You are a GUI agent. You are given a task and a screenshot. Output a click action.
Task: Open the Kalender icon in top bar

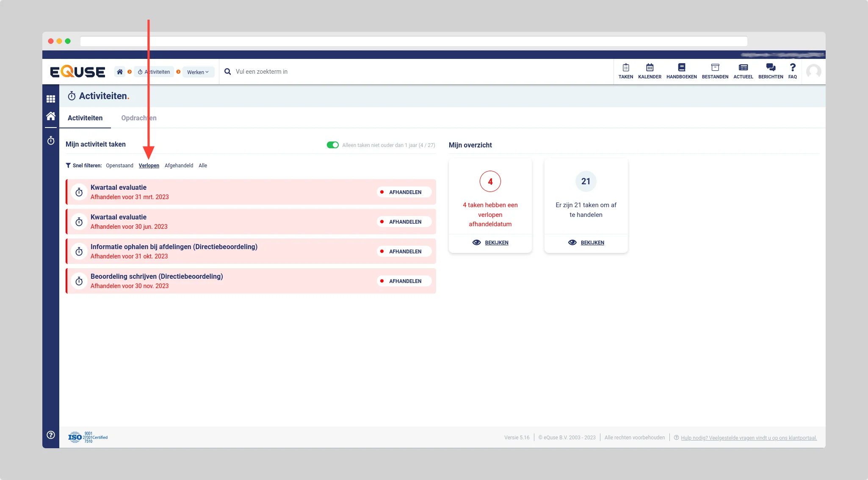(650, 68)
